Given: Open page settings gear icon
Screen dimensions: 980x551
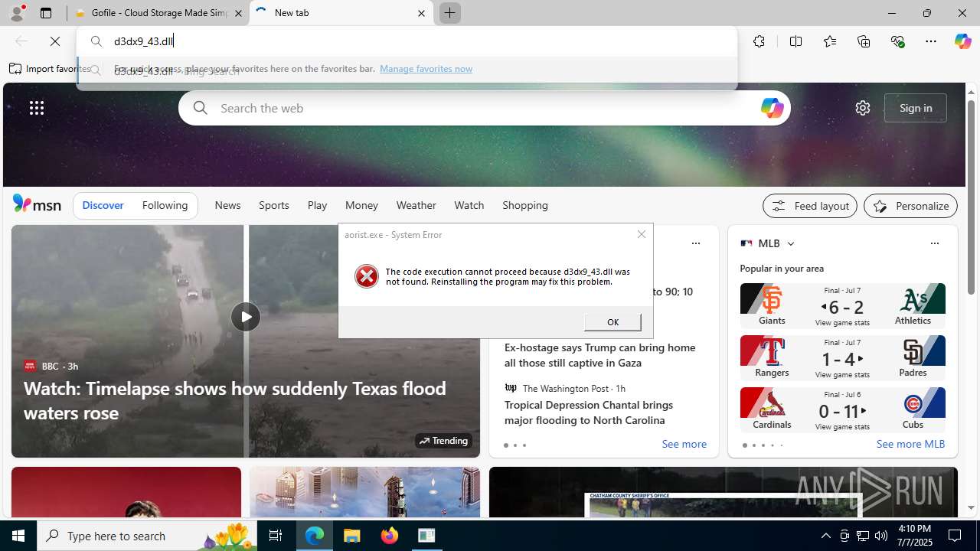Looking at the screenshot, I should [863, 108].
